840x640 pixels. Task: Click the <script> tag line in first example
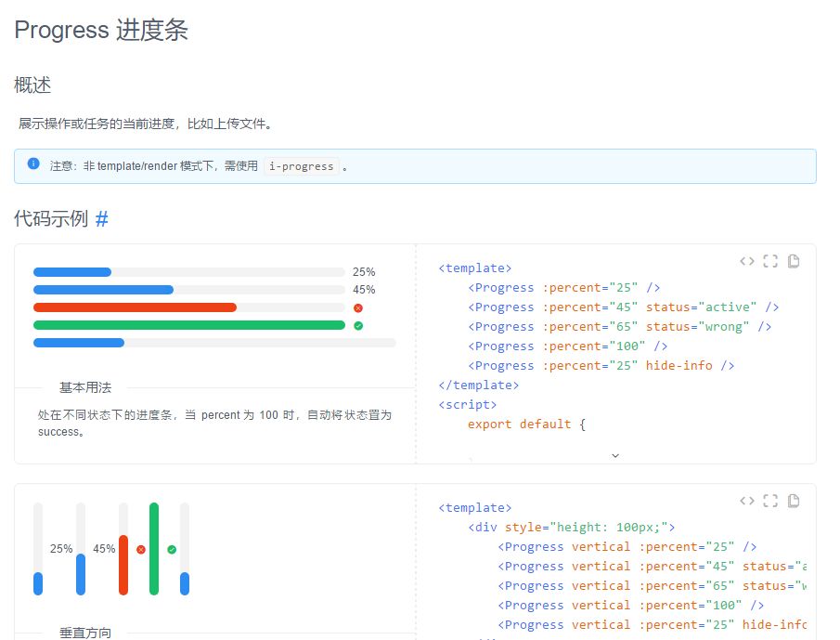[x=468, y=405]
